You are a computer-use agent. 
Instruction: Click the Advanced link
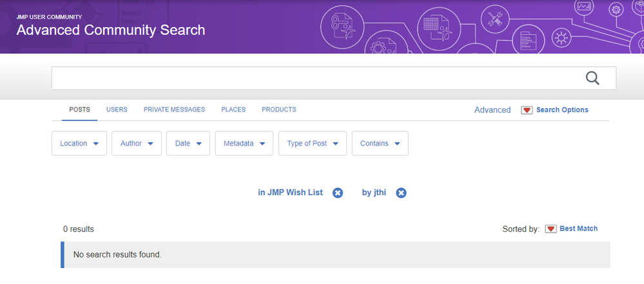493,110
